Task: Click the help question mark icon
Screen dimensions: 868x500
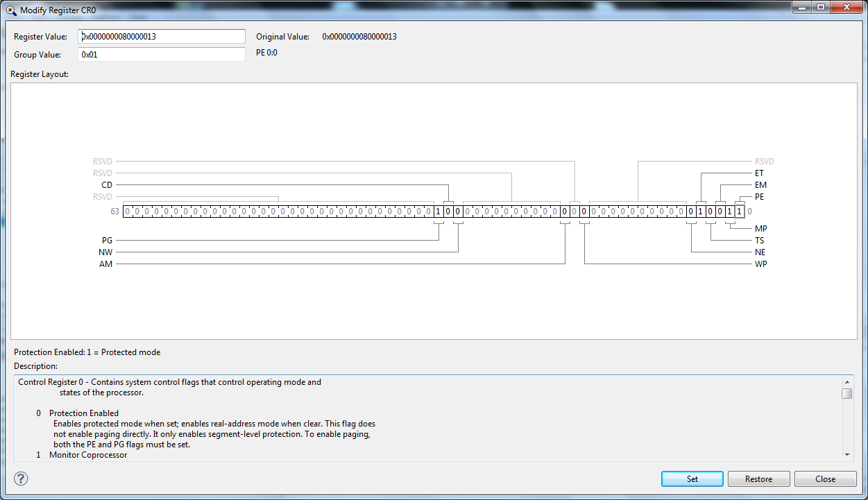Action: (21, 479)
